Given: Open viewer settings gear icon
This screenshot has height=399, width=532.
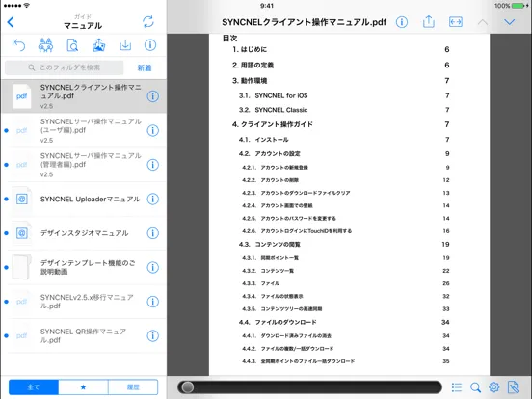Looking at the screenshot, I should tap(494, 386).
